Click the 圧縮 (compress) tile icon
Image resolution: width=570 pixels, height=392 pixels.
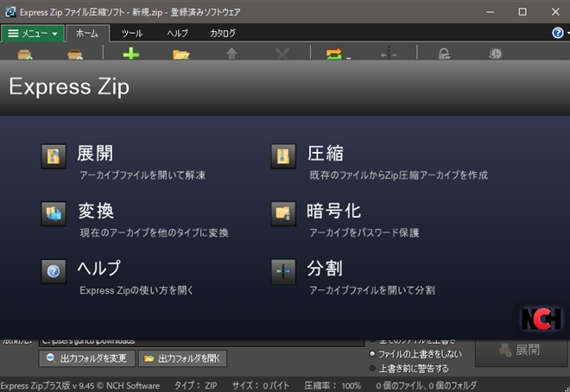pyautogui.click(x=283, y=156)
